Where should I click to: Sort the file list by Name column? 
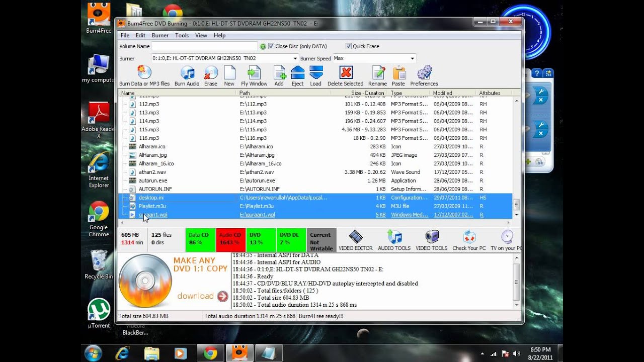pyautogui.click(x=178, y=93)
